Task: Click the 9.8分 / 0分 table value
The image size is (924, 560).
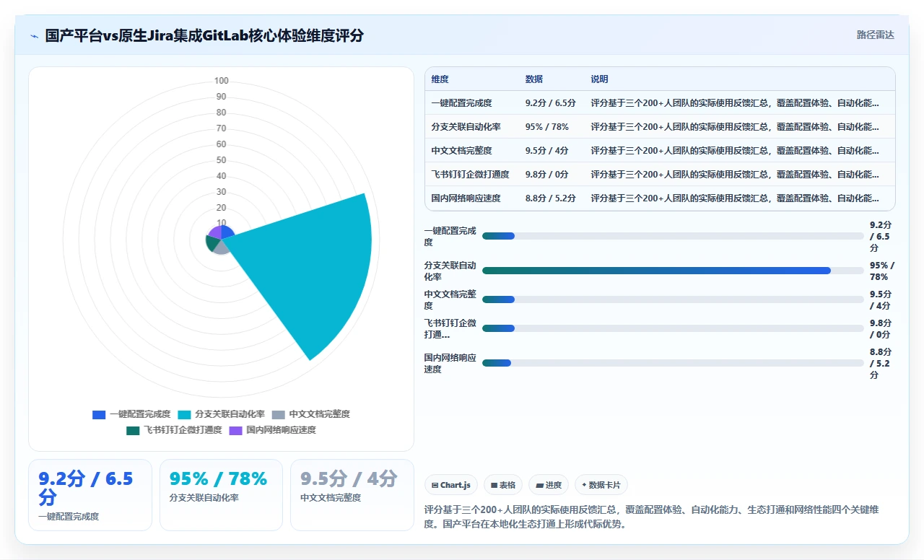Action: [x=547, y=175]
